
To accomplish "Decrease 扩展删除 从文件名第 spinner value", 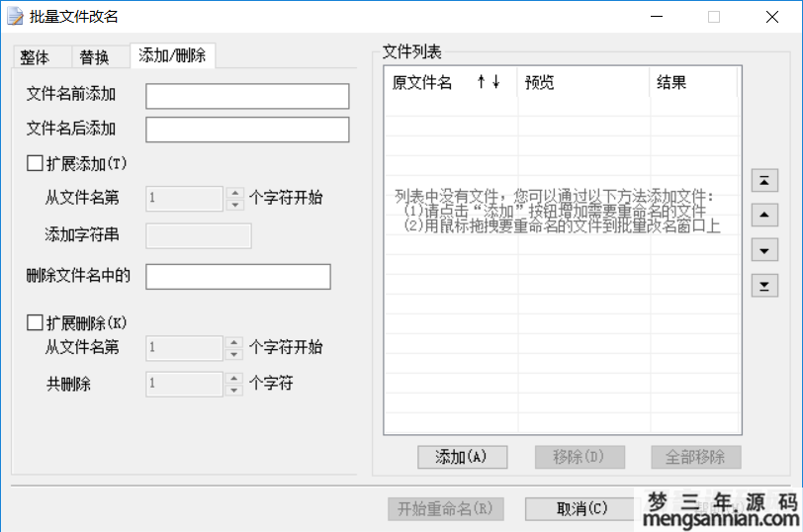I will pos(234,354).
